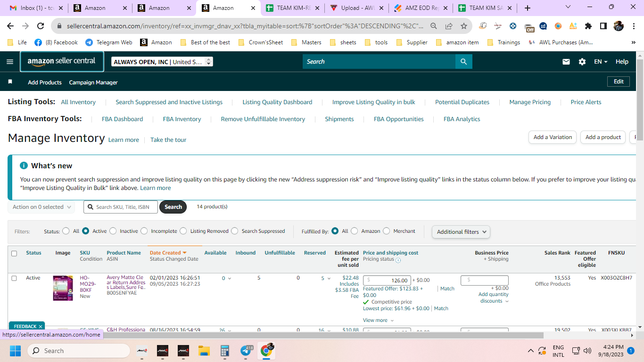Expand View more in the pricing column
Image resolution: width=644 pixels, height=362 pixels.
[x=378, y=321]
